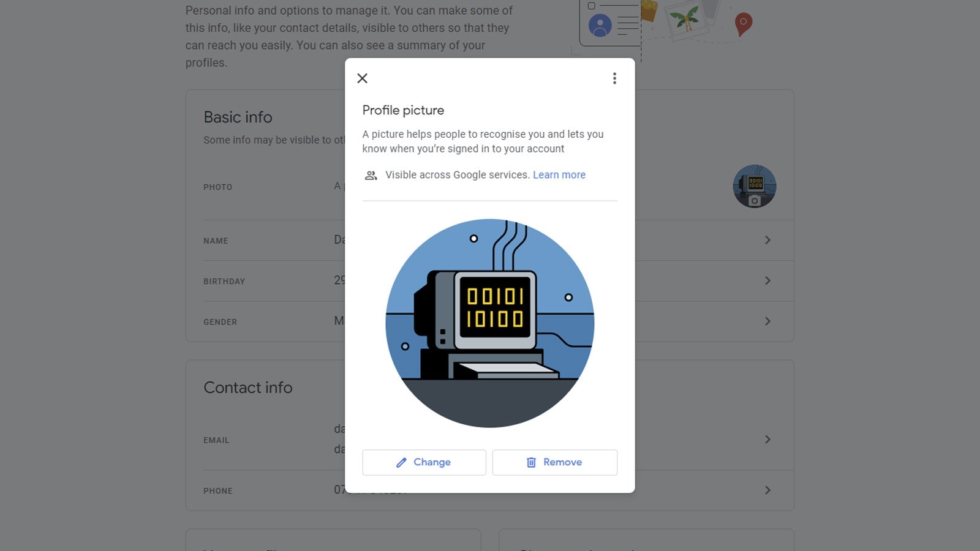This screenshot has height=551, width=980.
Task: Open the three-dot overflow menu in the dialog
Action: pos(614,78)
